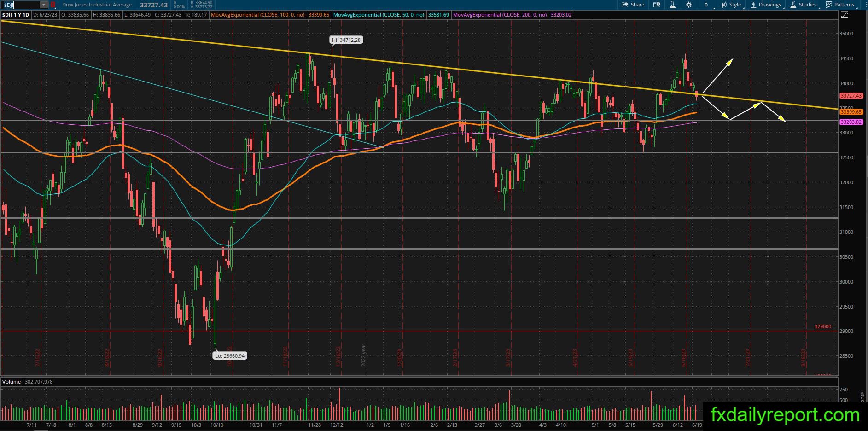Click the C: 33727.43 close value
868x431 pixels.
pos(168,15)
